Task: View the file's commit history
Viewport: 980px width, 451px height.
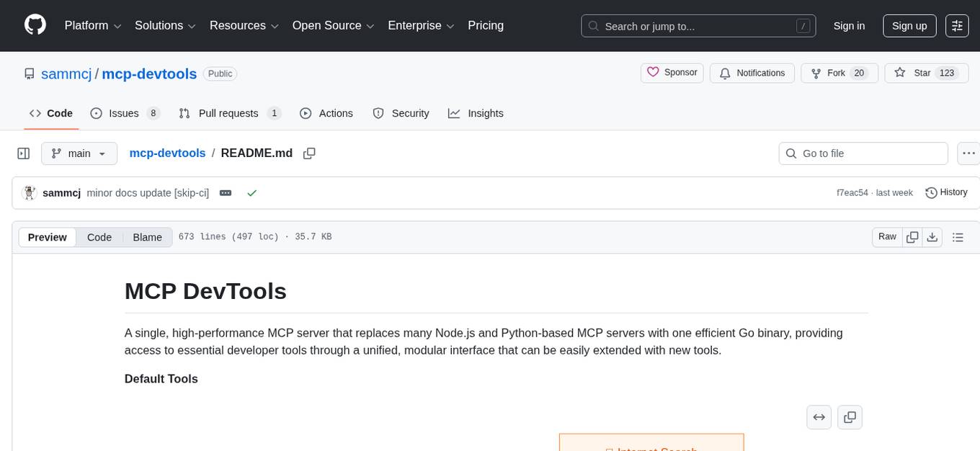Action: pos(946,192)
